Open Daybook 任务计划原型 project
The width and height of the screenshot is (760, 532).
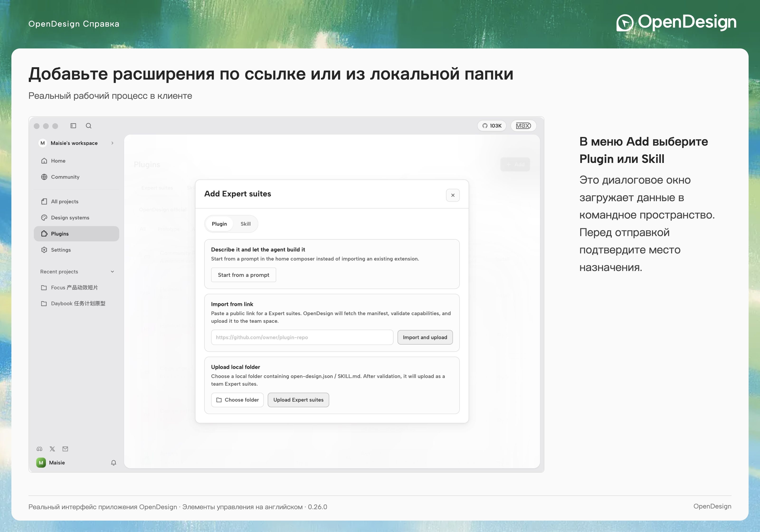76,304
